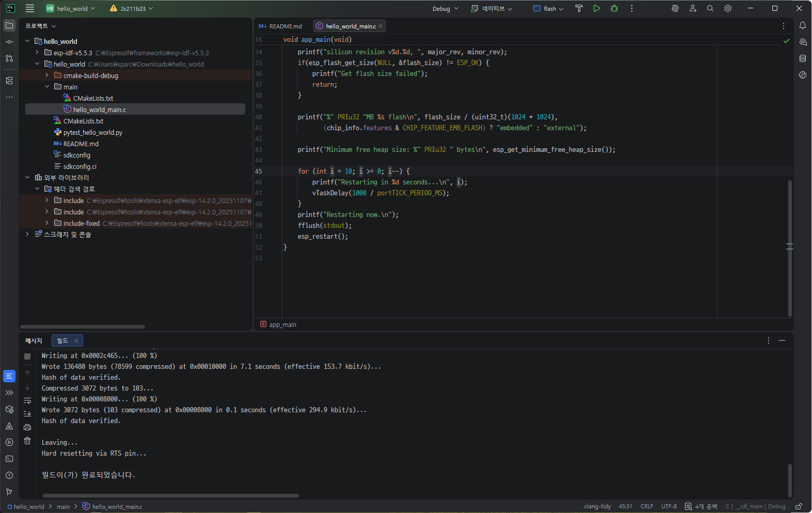The width and height of the screenshot is (812, 513).
Task: Click the CRLF line separator in the status bar
Action: pyautogui.click(x=647, y=506)
